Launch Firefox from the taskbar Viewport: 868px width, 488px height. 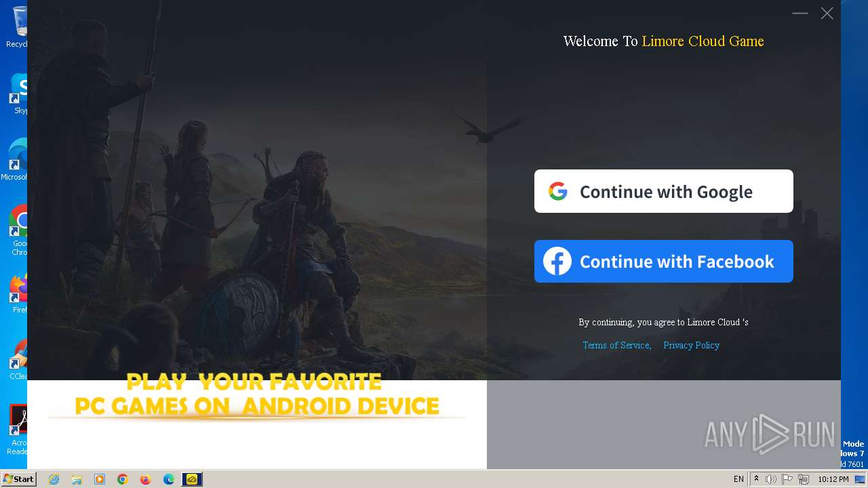[x=146, y=479]
